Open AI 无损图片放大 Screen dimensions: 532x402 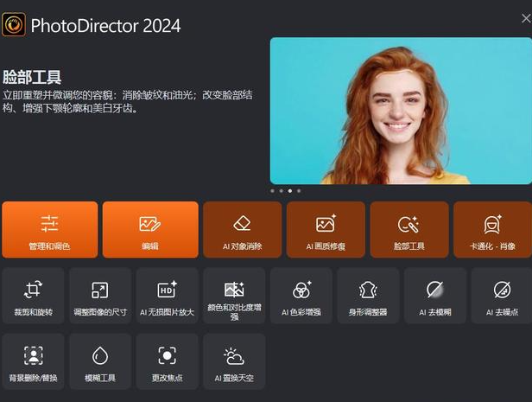pos(167,296)
